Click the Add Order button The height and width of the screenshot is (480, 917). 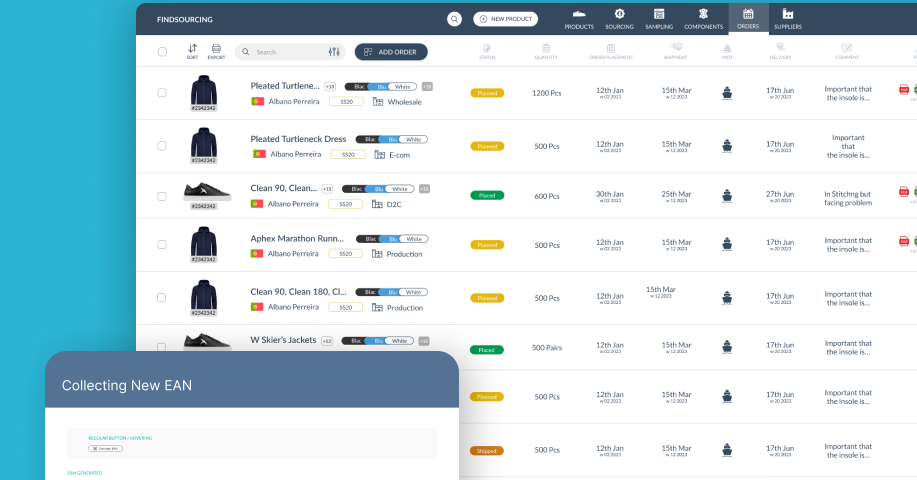point(391,52)
